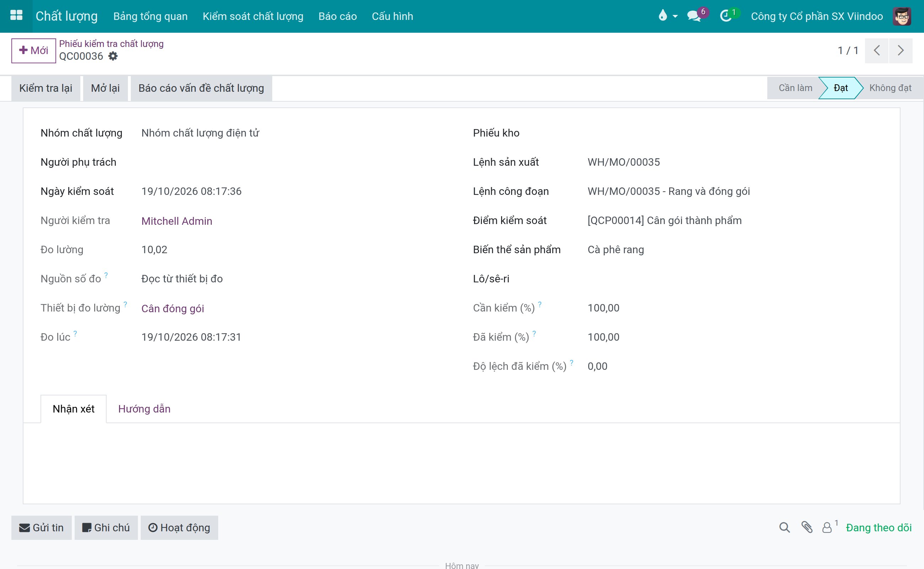The width and height of the screenshot is (924, 569).
Task: Open the Mitchell Admin link
Action: (177, 221)
